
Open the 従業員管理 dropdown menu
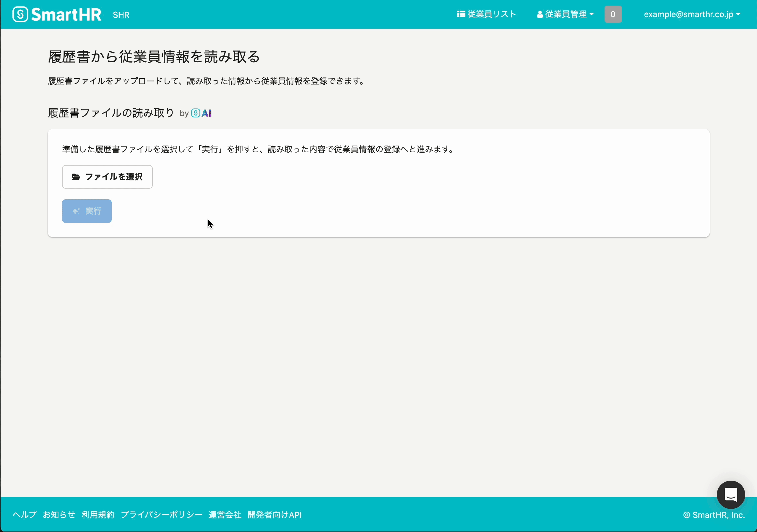click(564, 14)
